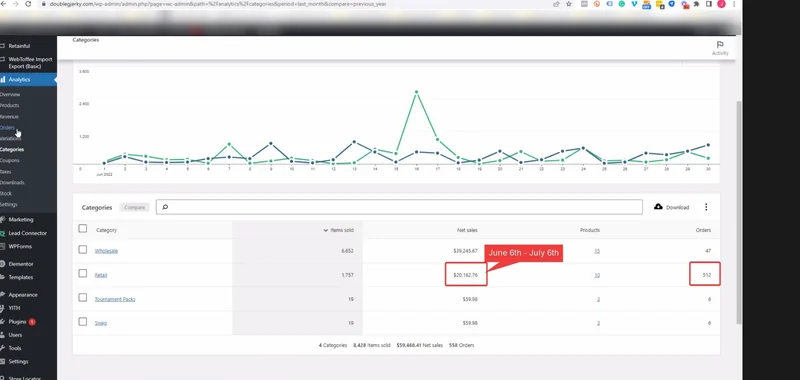Sort by the Category column header
800x380 pixels.
(x=107, y=231)
